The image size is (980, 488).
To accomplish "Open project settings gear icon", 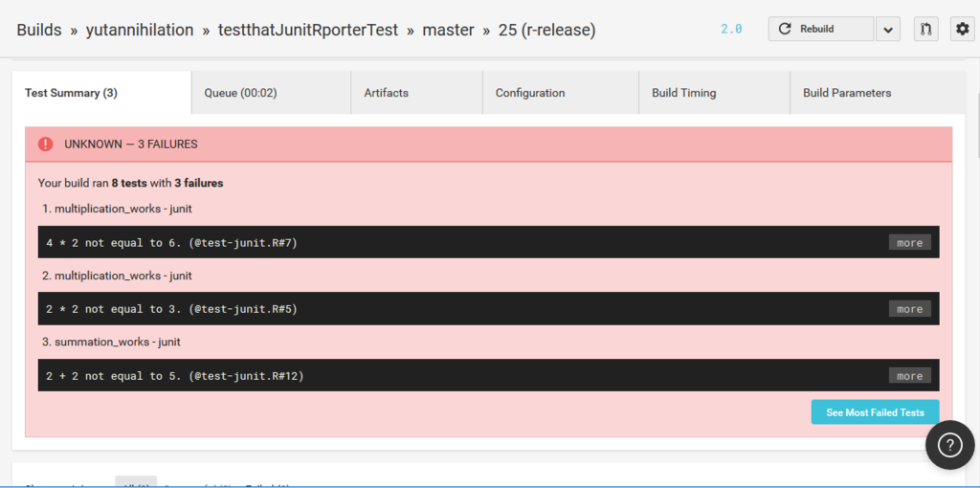I will coord(963,29).
